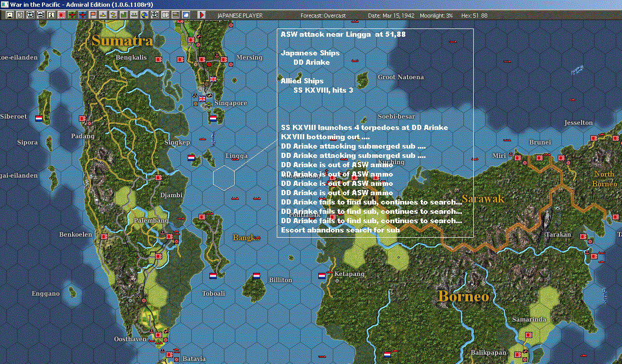Click the Japanese rising sun toolbar icon
The image size is (622, 364).
click(62, 15)
